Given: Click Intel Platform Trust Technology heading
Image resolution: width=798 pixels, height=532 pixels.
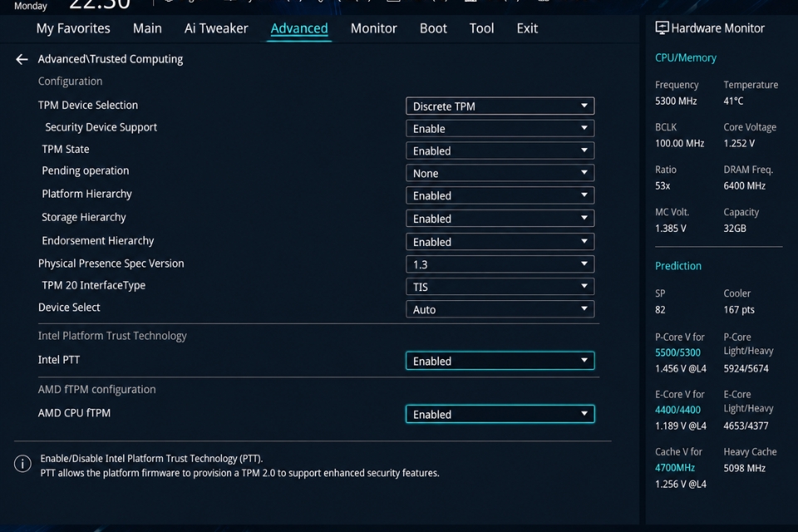Looking at the screenshot, I should (112, 336).
